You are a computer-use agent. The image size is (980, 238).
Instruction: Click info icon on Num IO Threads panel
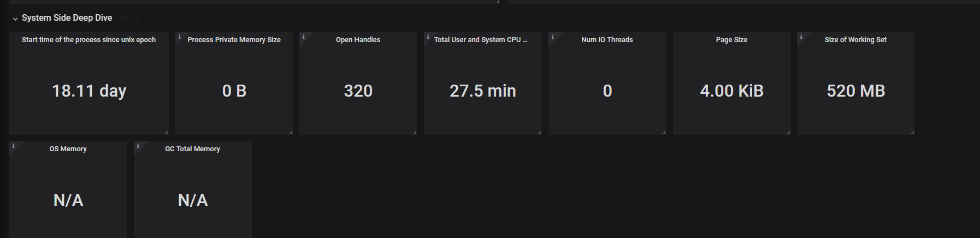click(x=552, y=37)
